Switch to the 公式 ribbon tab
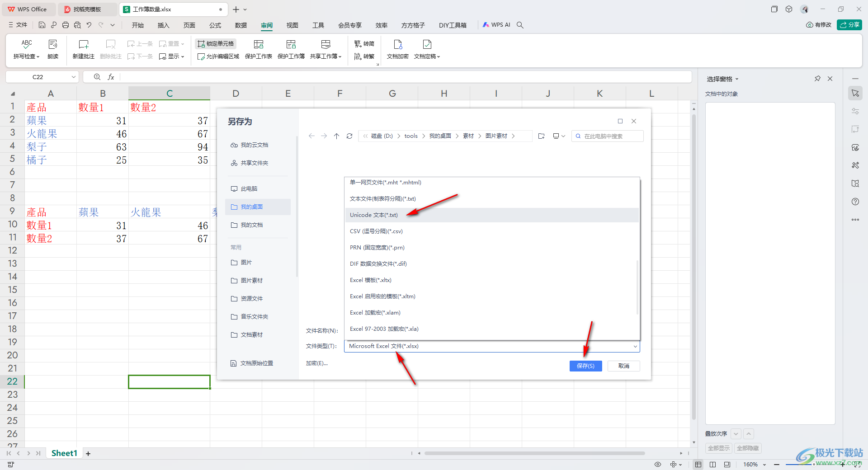Viewport: 868px width, 470px height. point(215,25)
